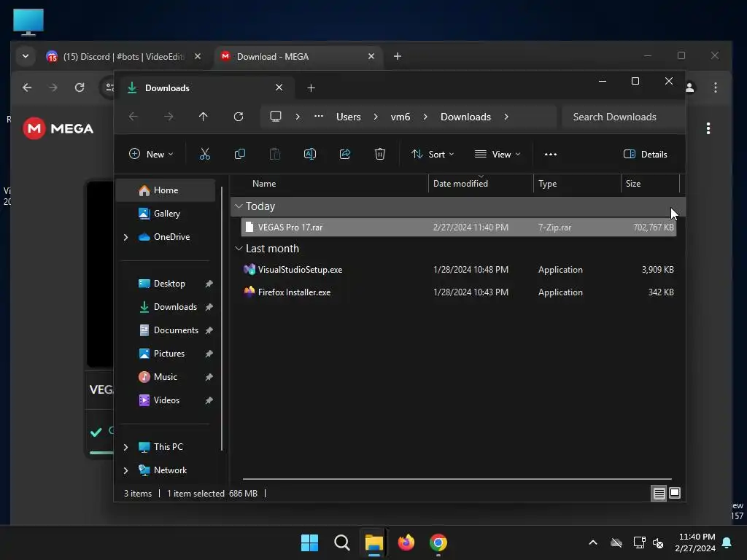Screen dimensions: 747x560
Task: Refresh the Downloads folder view
Action: (x=239, y=117)
